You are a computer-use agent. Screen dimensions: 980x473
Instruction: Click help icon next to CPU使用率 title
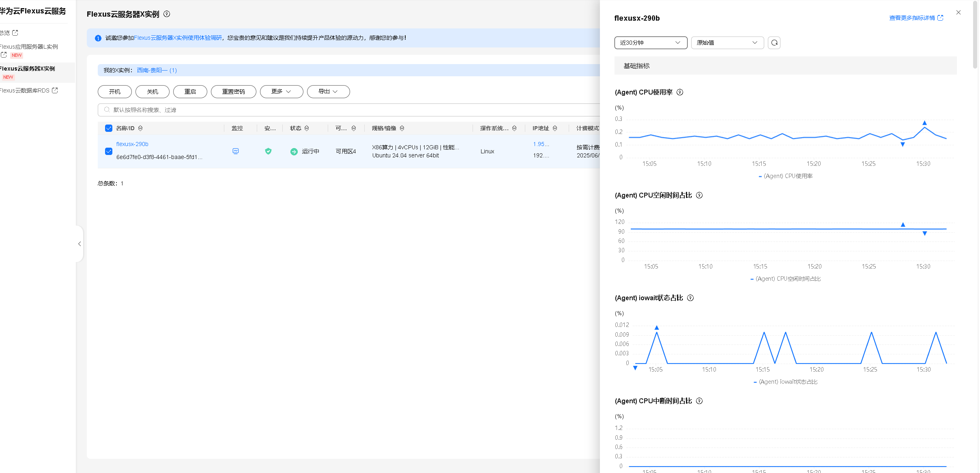(x=680, y=92)
